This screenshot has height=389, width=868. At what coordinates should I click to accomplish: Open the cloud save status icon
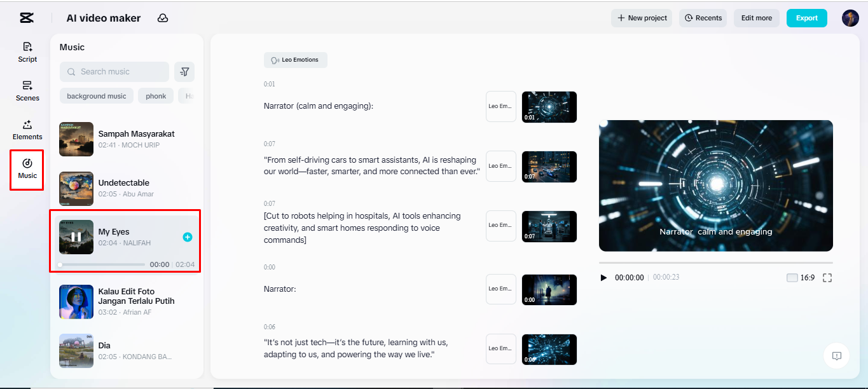click(163, 18)
